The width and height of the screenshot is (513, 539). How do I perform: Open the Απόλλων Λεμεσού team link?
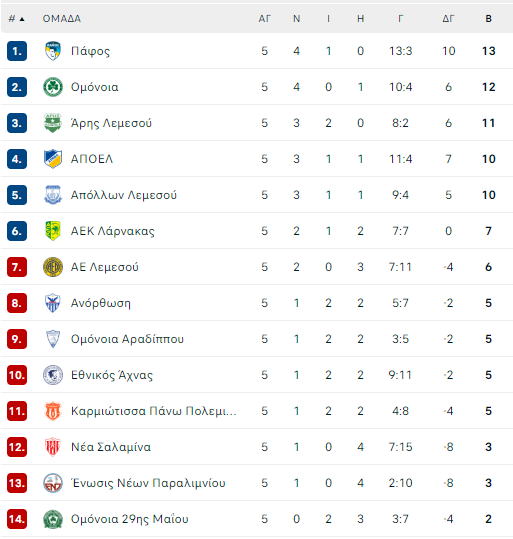123,195
